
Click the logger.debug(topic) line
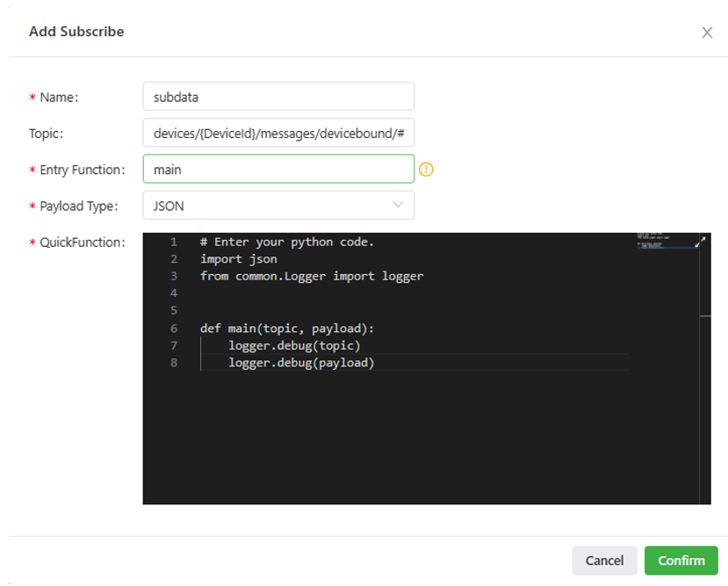point(294,345)
